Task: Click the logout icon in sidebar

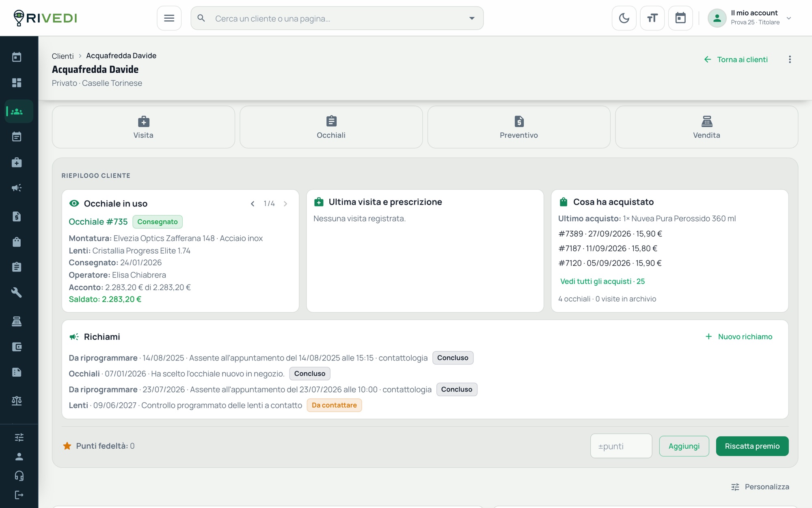Action: tap(19, 495)
